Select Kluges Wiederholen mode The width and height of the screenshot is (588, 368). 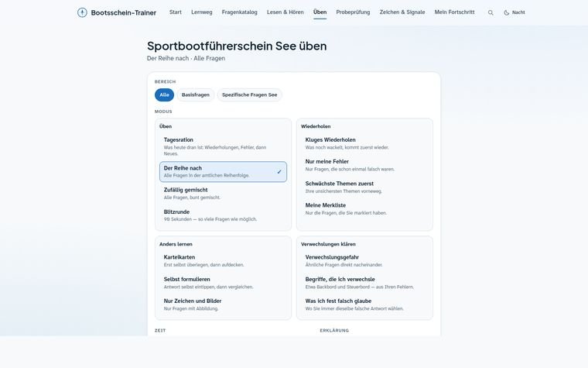coord(364,143)
